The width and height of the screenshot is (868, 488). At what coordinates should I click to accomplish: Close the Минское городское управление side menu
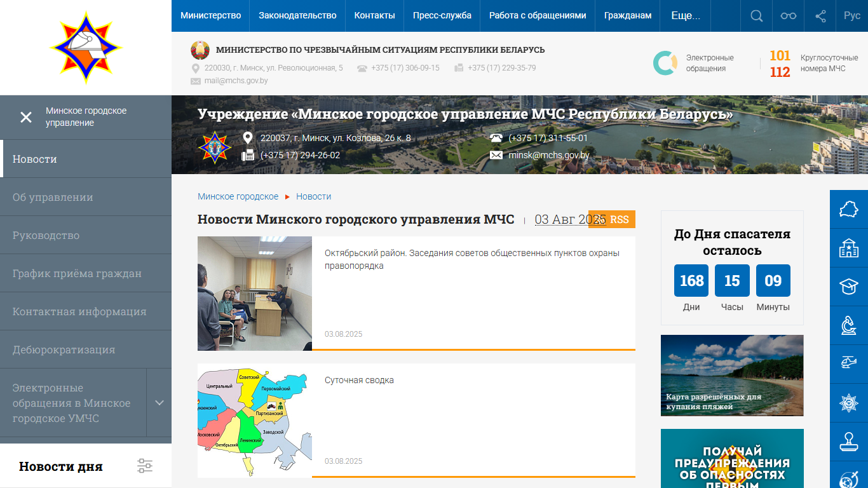coord(26,117)
